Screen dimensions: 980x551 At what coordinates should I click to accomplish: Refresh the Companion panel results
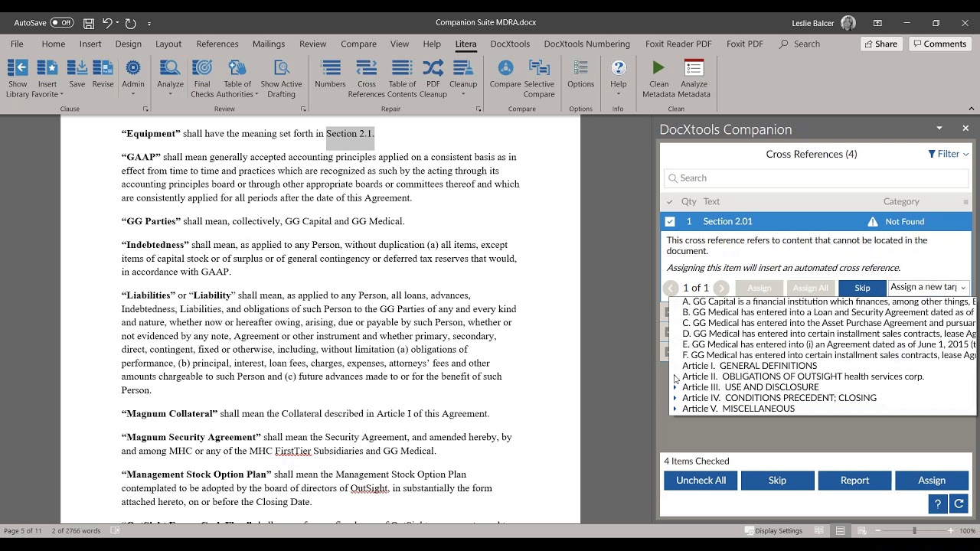959,504
